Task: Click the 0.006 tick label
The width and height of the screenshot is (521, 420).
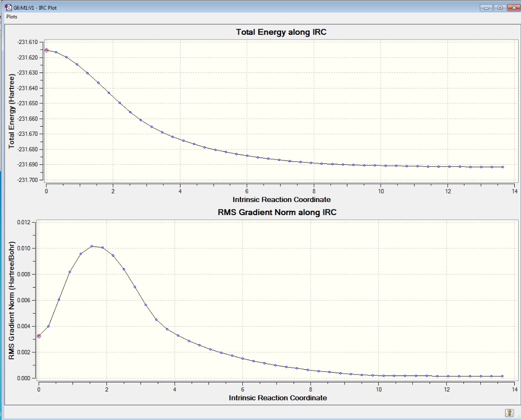Action: pyautogui.click(x=24, y=300)
